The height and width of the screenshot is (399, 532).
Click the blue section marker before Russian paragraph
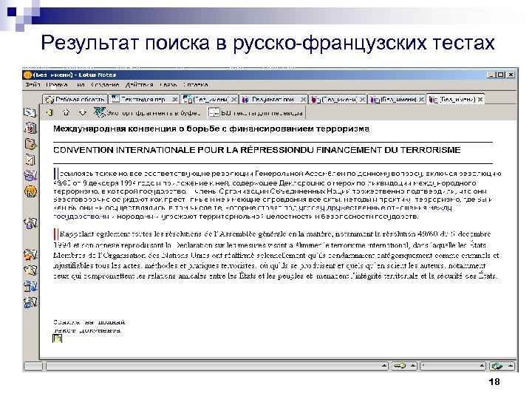(56, 174)
